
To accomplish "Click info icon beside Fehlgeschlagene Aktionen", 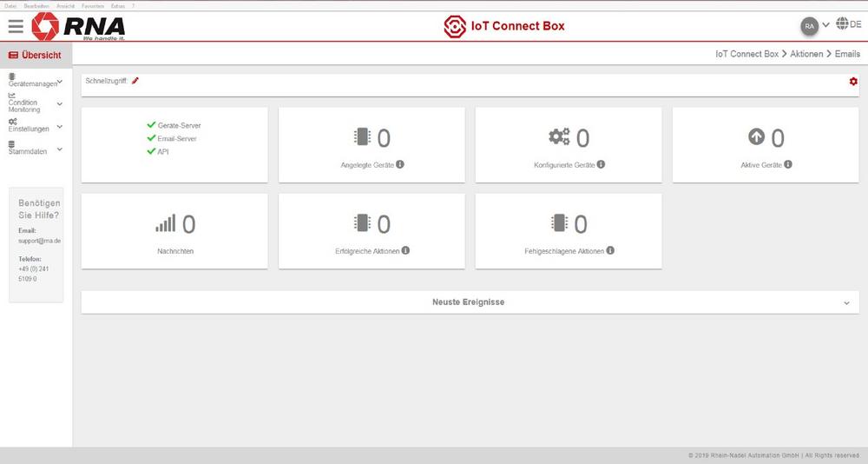I will (610, 250).
